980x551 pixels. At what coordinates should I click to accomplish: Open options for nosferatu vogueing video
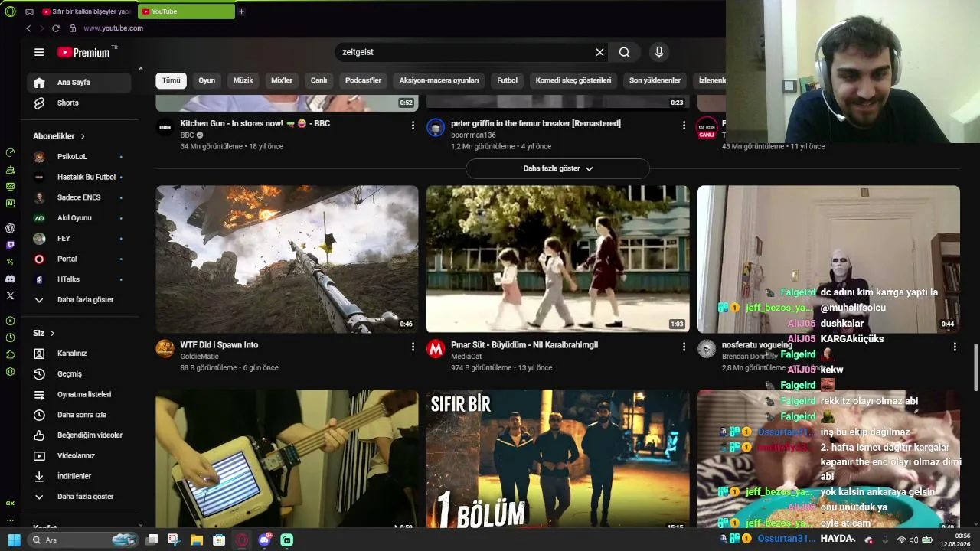point(955,347)
